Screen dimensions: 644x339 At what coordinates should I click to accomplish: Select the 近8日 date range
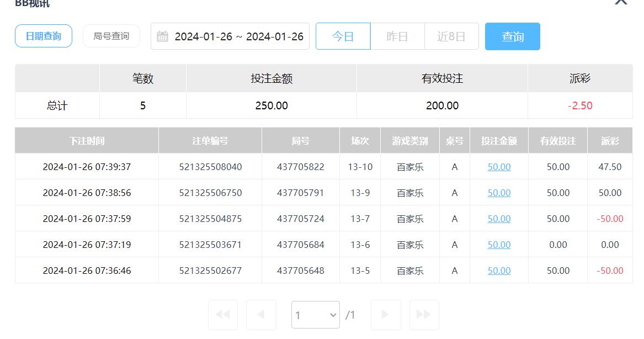coord(451,36)
